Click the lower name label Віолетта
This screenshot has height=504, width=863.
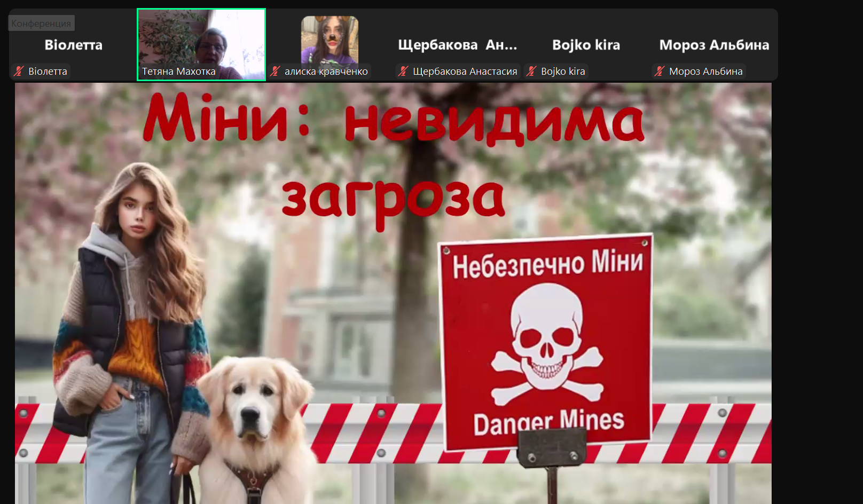tap(48, 71)
